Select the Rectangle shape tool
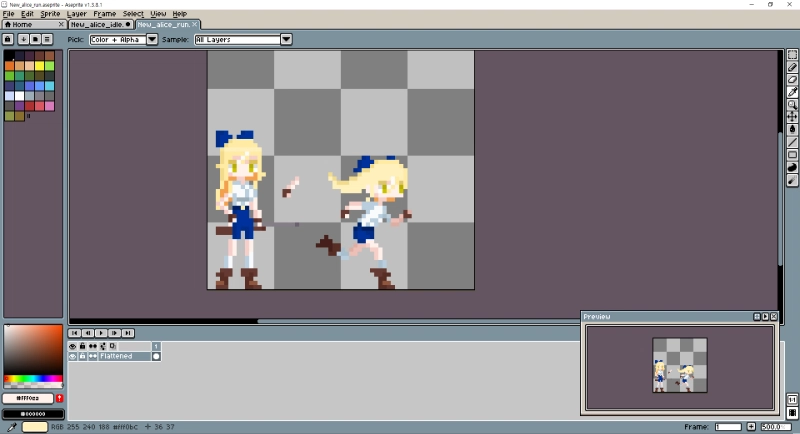This screenshot has width=800, height=434. [792, 155]
